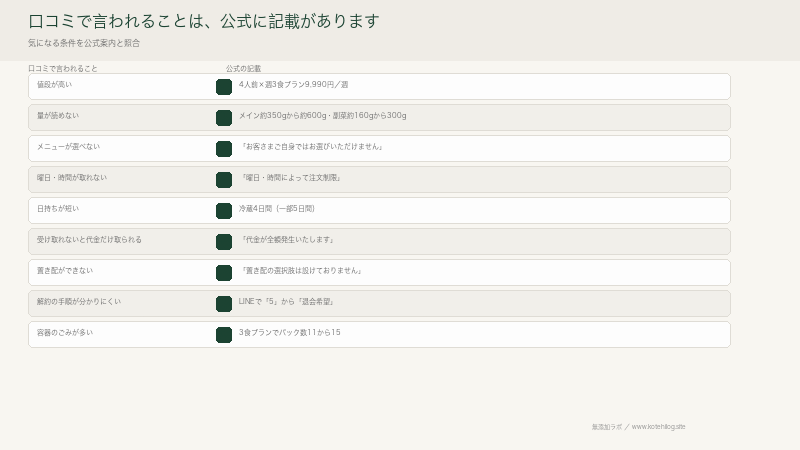This screenshot has width=800, height=450.
Task: Click the 公式の記載 column header
Action: tap(243, 68)
